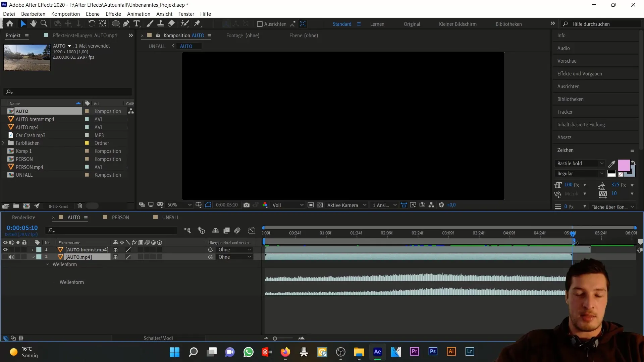Open the Animation menu
Image resolution: width=644 pixels, height=362 pixels.
pyautogui.click(x=139, y=14)
